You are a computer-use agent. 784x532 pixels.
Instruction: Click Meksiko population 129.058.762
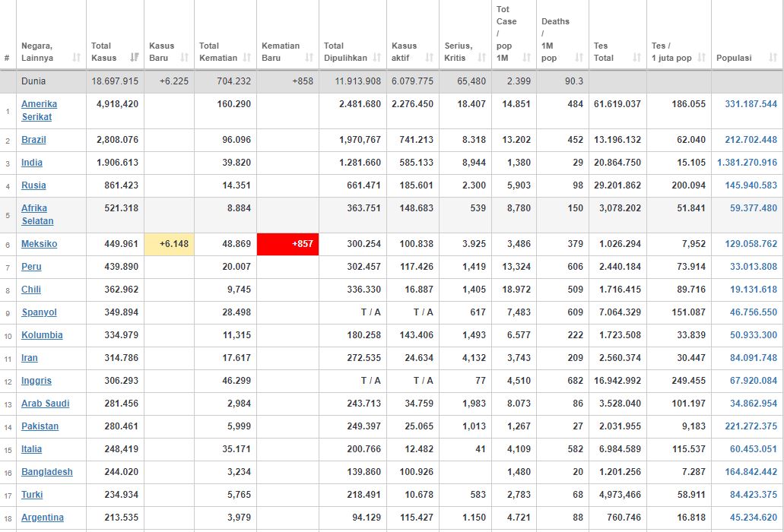click(x=751, y=244)
